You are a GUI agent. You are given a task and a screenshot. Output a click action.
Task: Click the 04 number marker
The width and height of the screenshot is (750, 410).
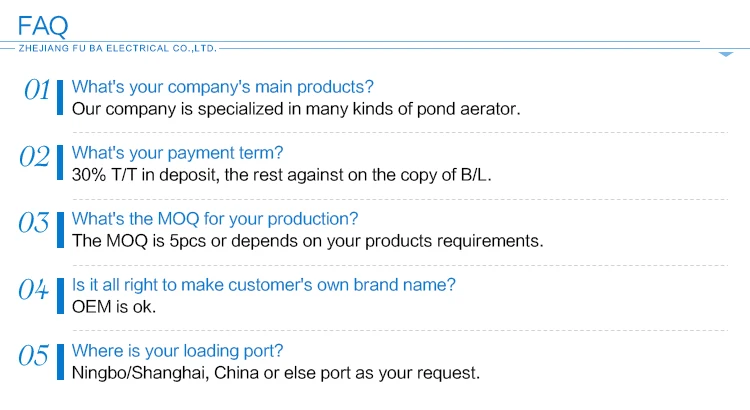(x=35, y=290)
